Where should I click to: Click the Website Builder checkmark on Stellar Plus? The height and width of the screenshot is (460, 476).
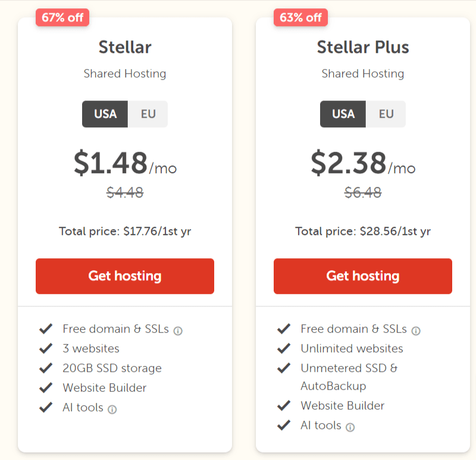coord(284,405)
